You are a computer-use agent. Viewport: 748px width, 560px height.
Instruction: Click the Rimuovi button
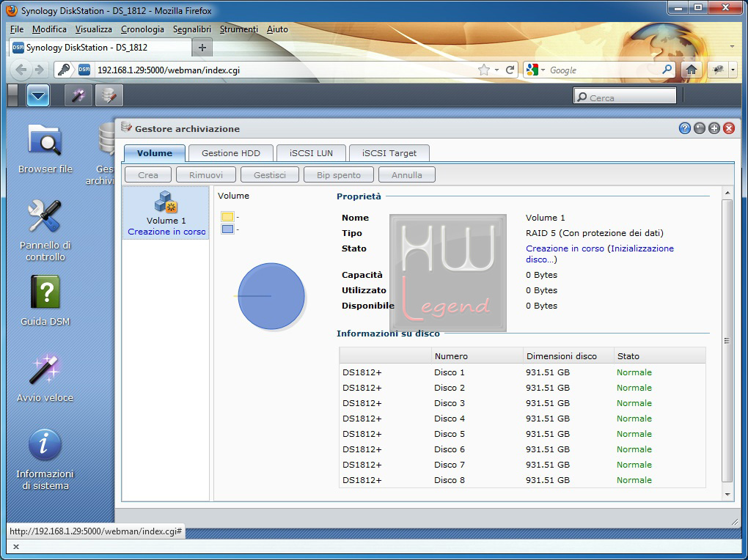point(206,174)
